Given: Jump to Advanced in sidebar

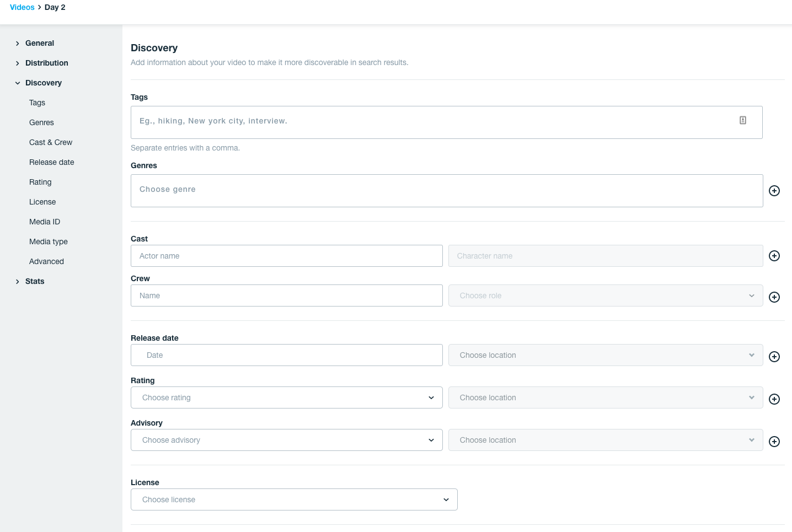Looking at the screenshot, I should coord(46,261).
